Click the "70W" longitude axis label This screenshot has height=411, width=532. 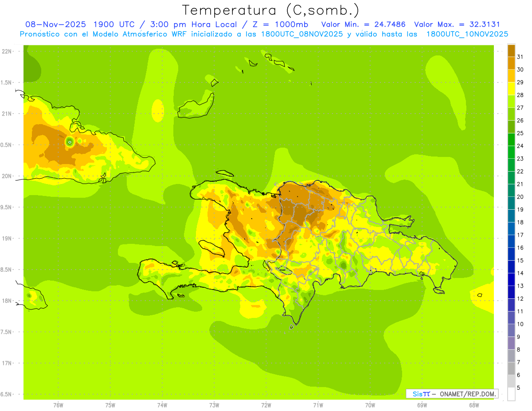tap(370, 405)
